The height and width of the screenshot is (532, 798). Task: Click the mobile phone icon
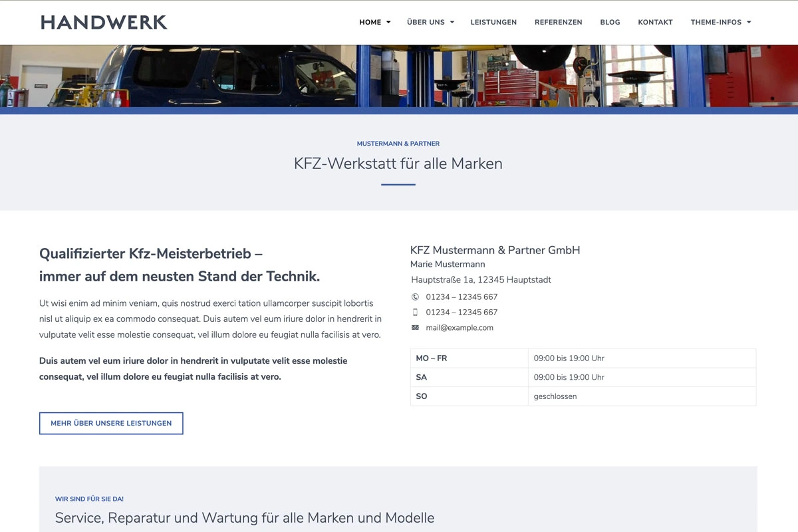pyautogui.click(x=415, y=312)
